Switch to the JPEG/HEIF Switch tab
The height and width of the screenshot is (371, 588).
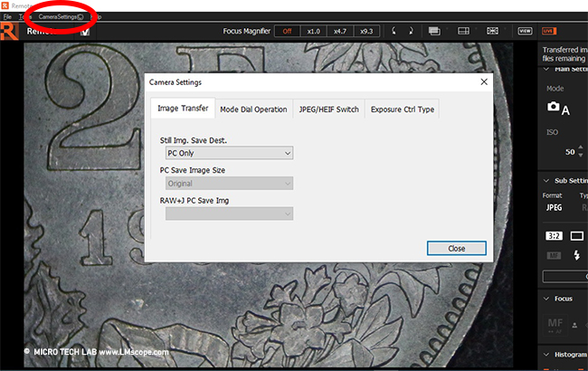329,109
